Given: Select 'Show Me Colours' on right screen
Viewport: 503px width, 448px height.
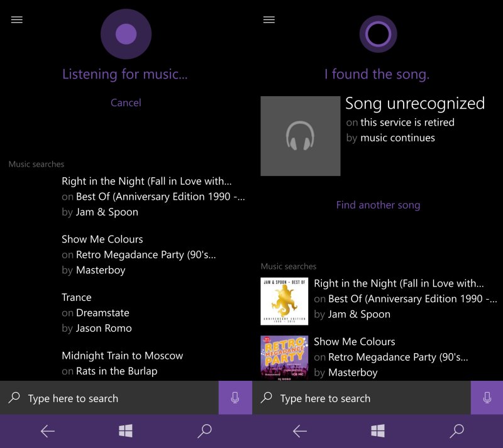Looking at the screenshot, I should click(355, 342).
